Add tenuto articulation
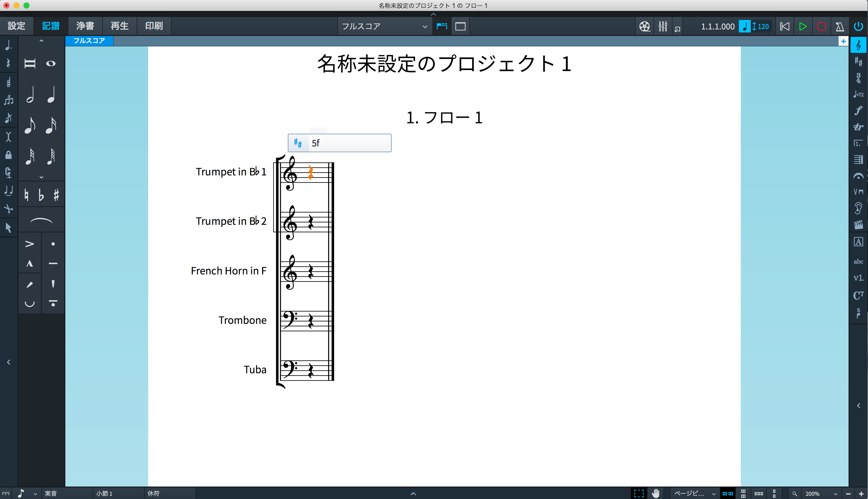 (53, 263)
